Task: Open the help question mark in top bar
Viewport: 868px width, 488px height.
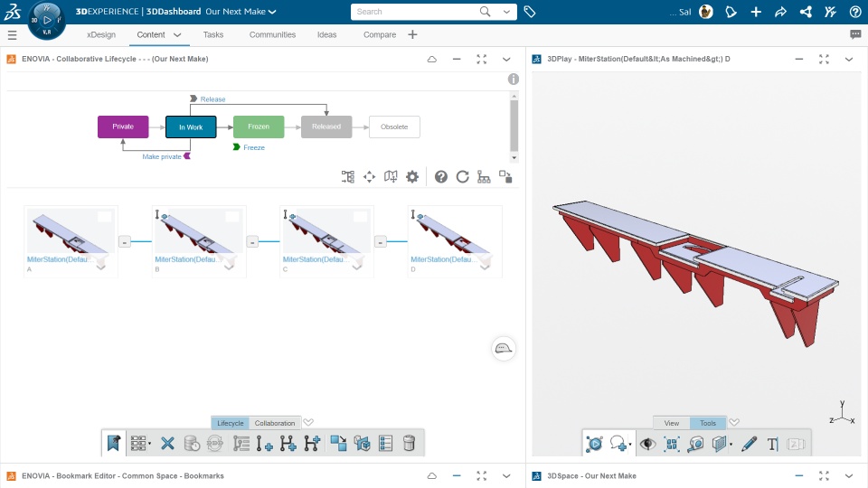Action: pyautogui.click(x=855, y=12)
